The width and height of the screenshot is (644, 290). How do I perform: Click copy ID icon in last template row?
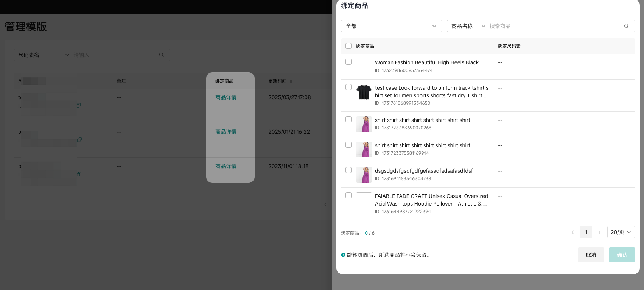(x=79, y=174)
